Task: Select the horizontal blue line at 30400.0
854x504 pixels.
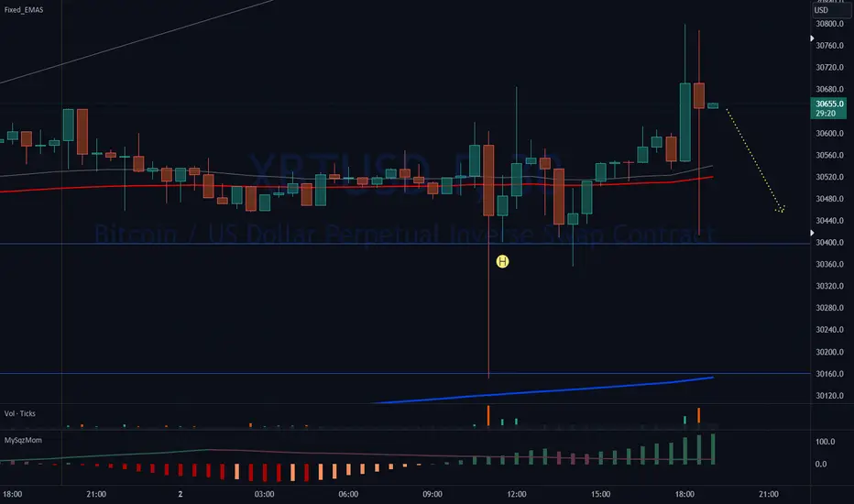Action: pyautogui.click(x=405, y=244)
